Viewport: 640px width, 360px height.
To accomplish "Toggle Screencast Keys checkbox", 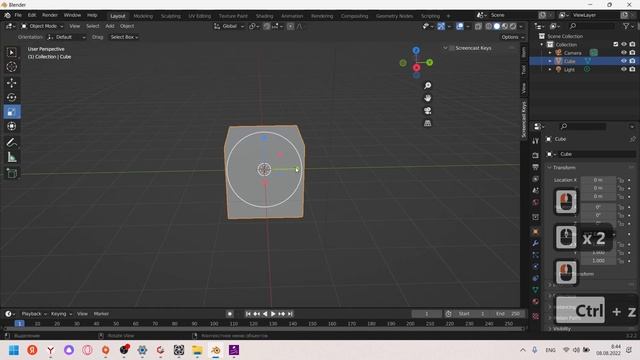I will [x=451, y=48].
